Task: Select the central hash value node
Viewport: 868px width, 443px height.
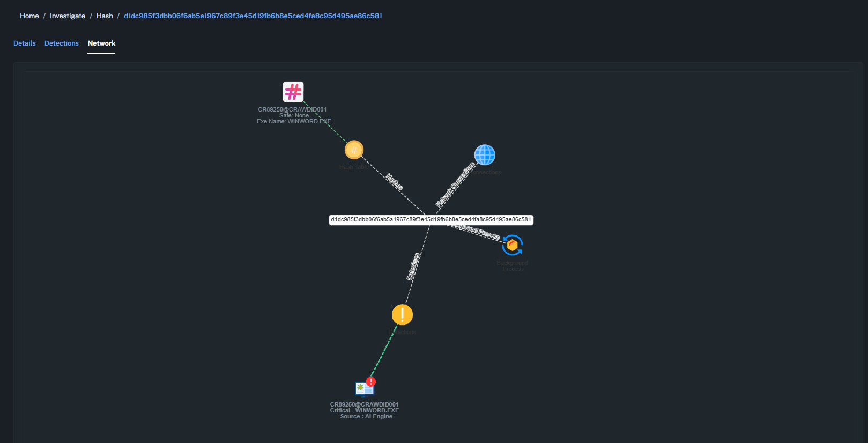Action: [x=431, y=220]
